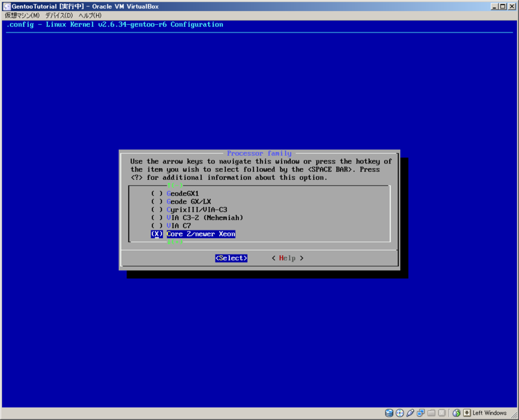Click the resize grip at window corner
Image resolution: width=519 pixels, height=420 pixels.
(x=514, y=415)
